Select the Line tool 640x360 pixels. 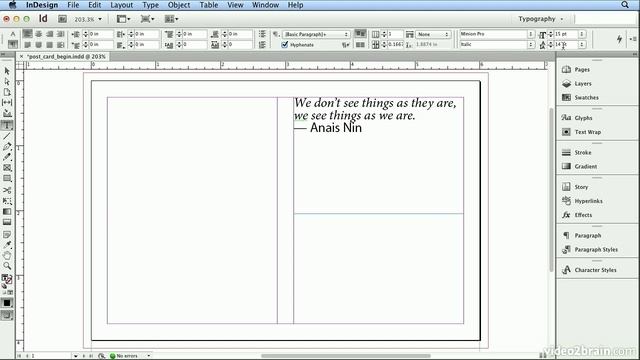[7, 136]
